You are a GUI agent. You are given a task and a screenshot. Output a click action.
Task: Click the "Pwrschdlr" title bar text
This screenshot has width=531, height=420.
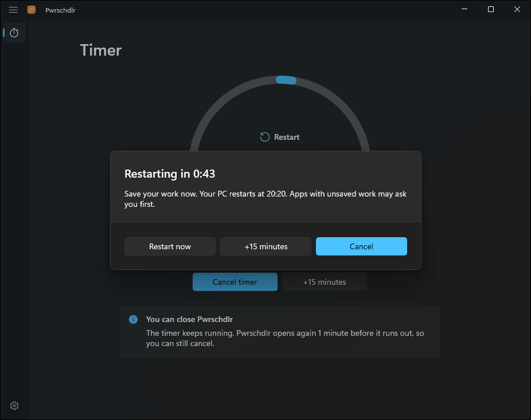click(x=60, y=10)
